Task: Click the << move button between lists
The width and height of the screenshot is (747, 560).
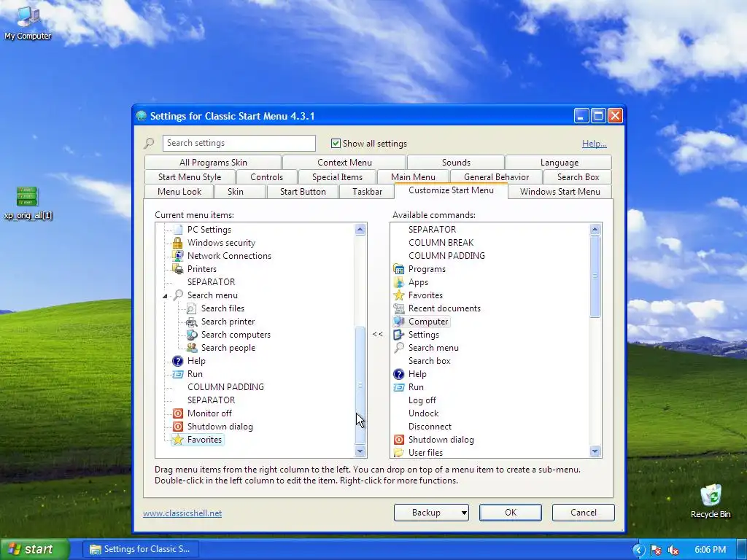Action: tap(378, 334)
